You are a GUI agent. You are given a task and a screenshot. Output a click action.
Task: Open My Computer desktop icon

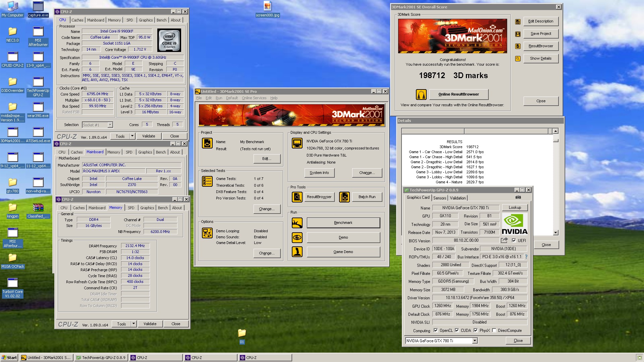coord(12,9)
